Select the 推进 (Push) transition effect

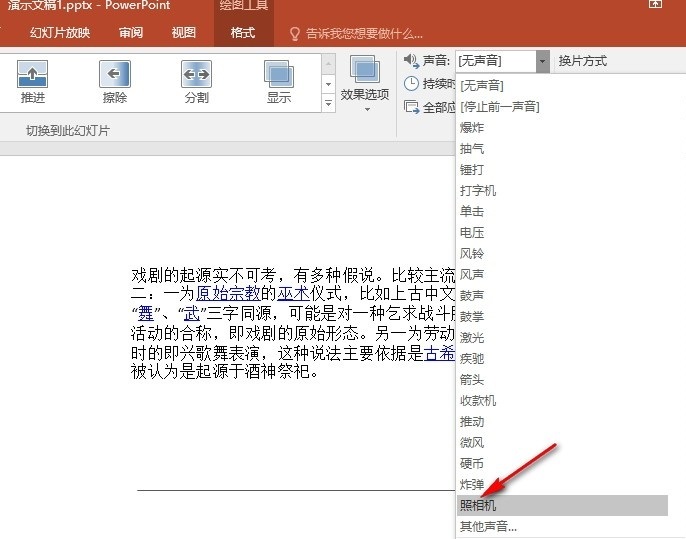pyautogui.click(x=33, y=82)
